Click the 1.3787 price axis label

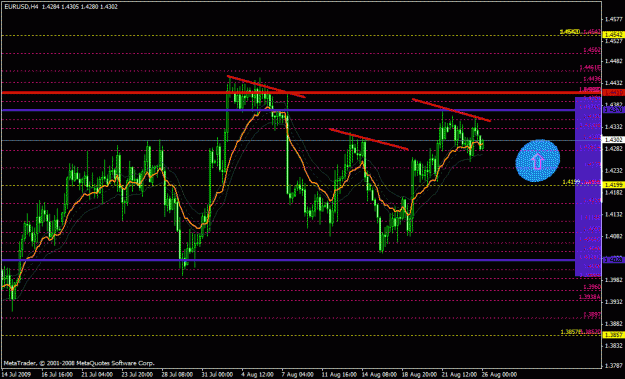613,365
